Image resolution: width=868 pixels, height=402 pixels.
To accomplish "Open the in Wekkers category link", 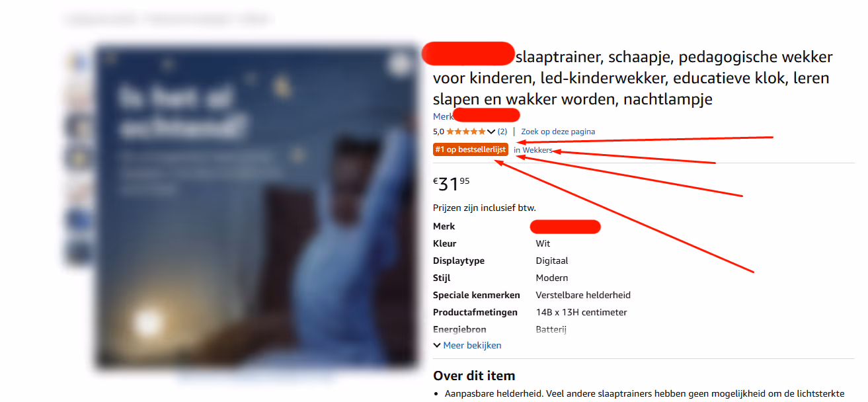I will pos(533,150).
